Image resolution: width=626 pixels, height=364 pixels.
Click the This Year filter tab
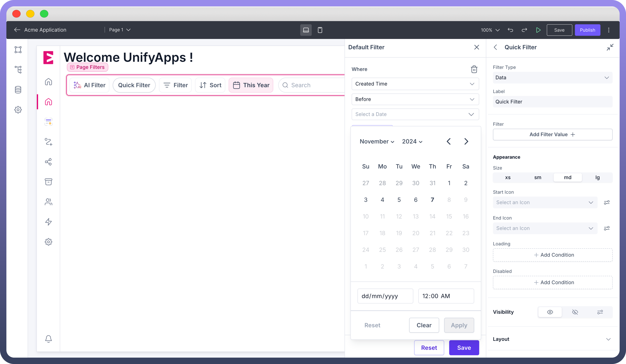click(251, 85)
